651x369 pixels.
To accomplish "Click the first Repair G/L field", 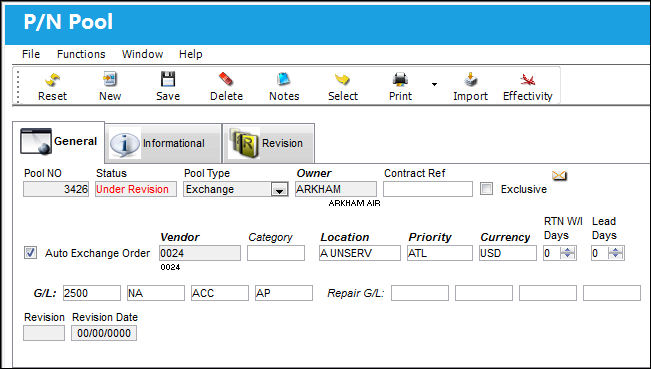I will (x=420, y=293).
